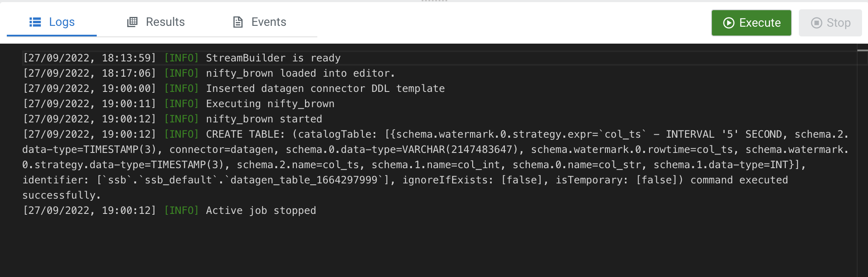Select the 'StreamBuilder is ready' log line
This screenshot has width=868, height=277.
(273, 58)
